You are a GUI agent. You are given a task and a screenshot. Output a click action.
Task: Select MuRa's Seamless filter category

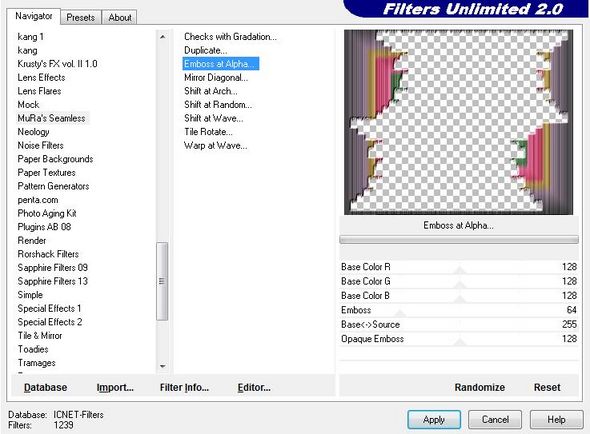click(52, 118)
